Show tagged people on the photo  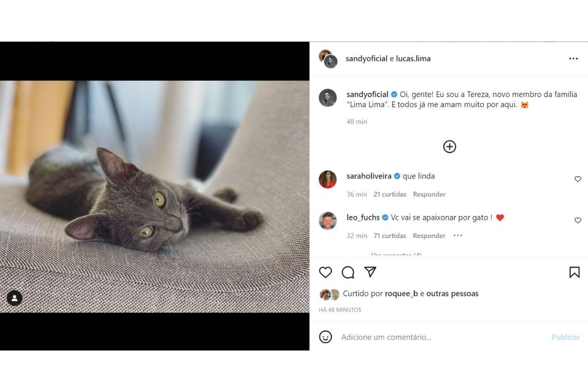(14, 298)
